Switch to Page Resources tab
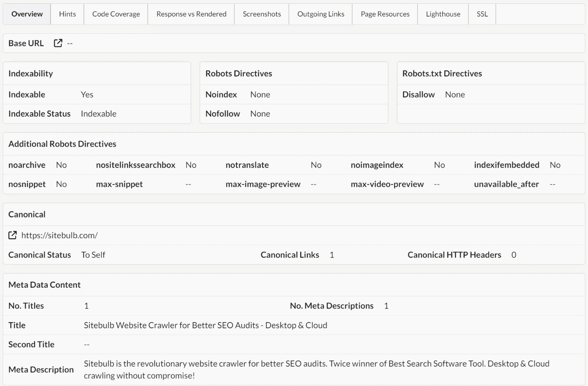The width and height of the screenshot is (588, 386). (385, 14)
